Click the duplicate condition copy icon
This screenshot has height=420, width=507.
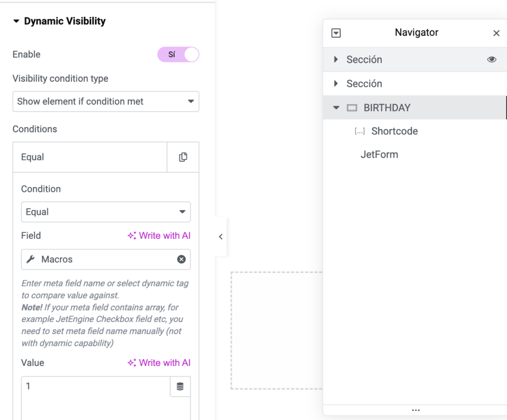point(183,157)
